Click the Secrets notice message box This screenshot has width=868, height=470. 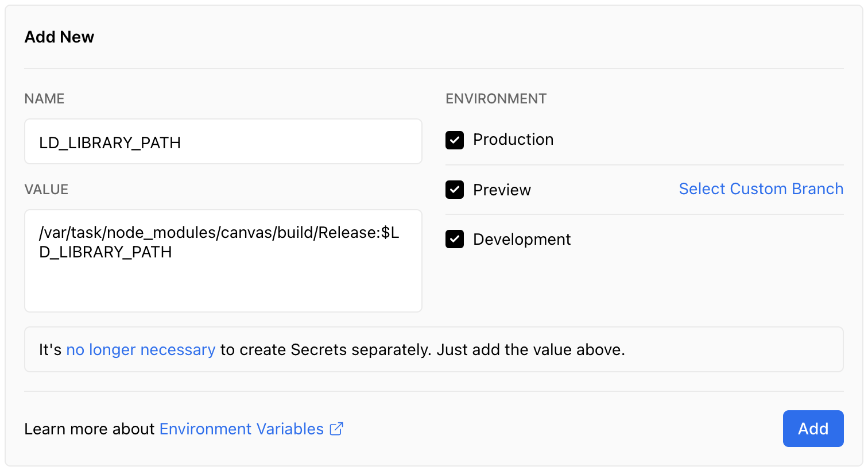pyautogui.click(x=434, y=349)
